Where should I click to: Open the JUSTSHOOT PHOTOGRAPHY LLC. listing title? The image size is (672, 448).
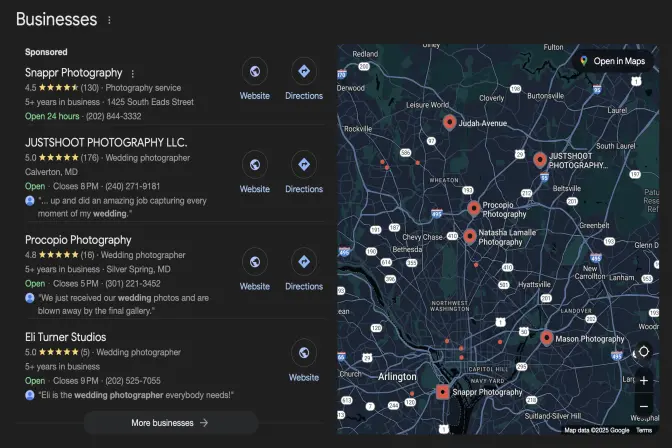(x=106, y=142)
